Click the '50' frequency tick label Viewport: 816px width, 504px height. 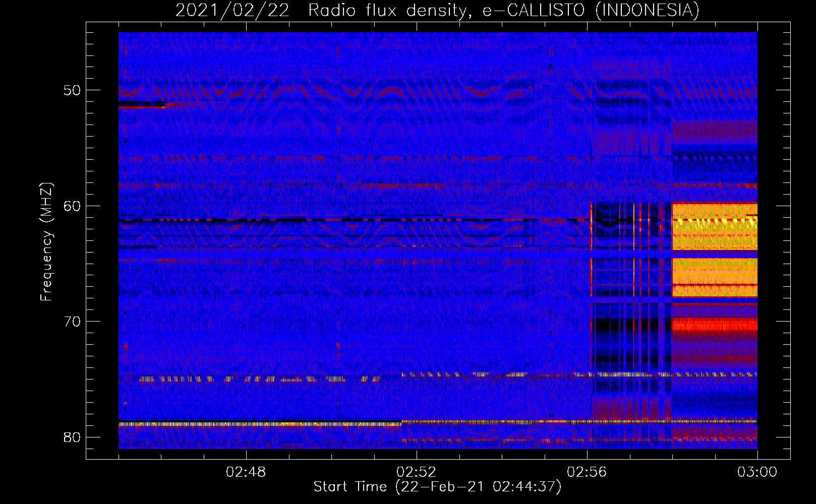pos(72,91)
